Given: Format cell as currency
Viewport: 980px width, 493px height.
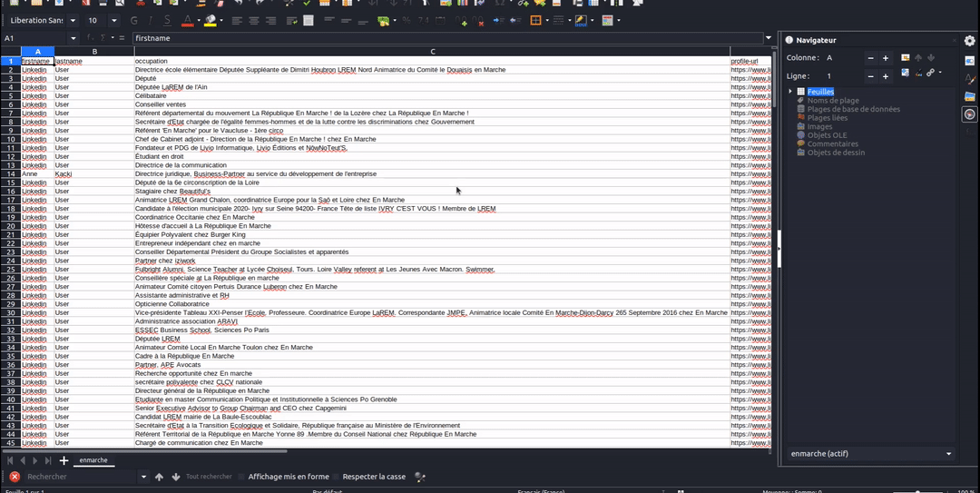Looking at the screenshot, I should 383,21.
